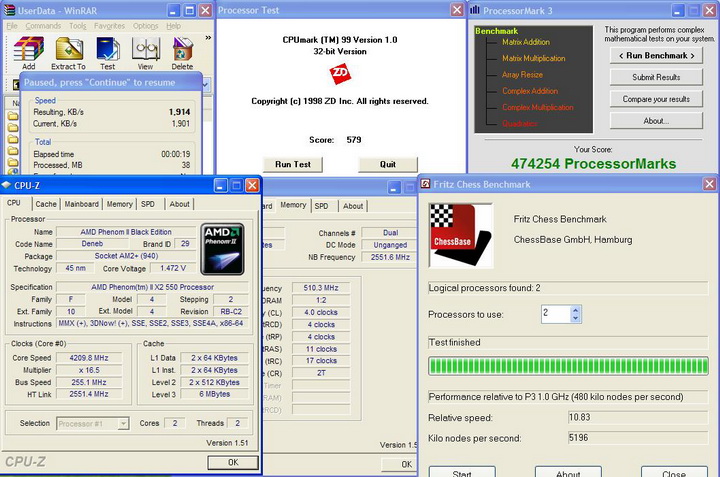Click Run Benchmark in ProcessorMark
Viewport: 720px width, 477px height.
click(656, 56)
